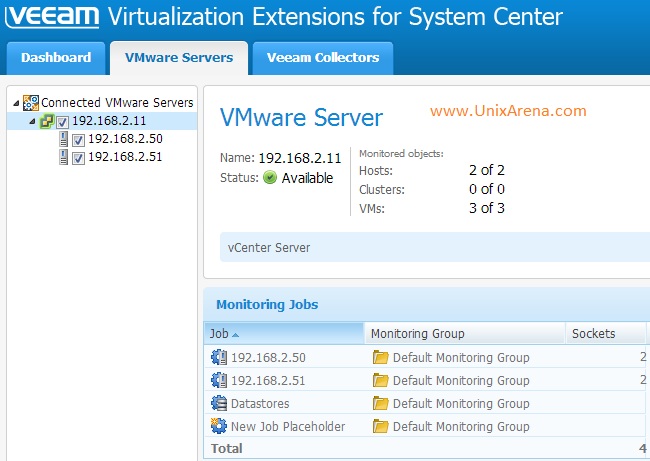The image size is (650, 461).
Task: Click the server name value 192.168.2.11
Action: point(300,158)
